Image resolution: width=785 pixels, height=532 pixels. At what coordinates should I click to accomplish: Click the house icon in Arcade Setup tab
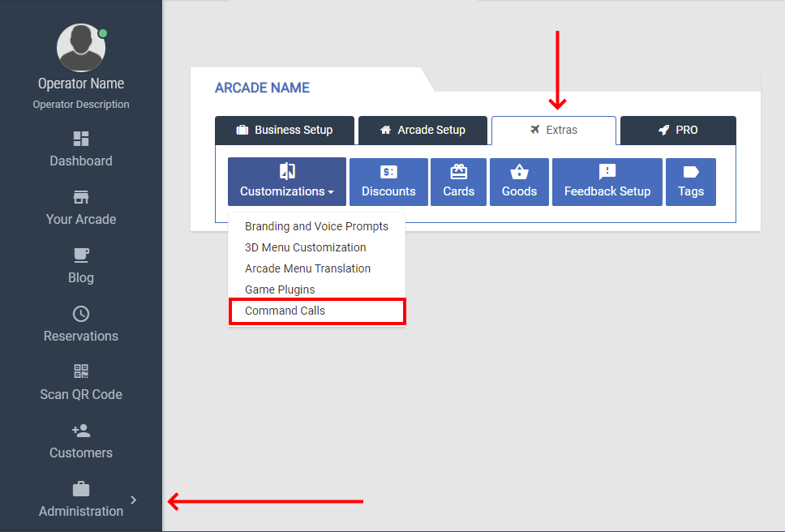point(385,130)
